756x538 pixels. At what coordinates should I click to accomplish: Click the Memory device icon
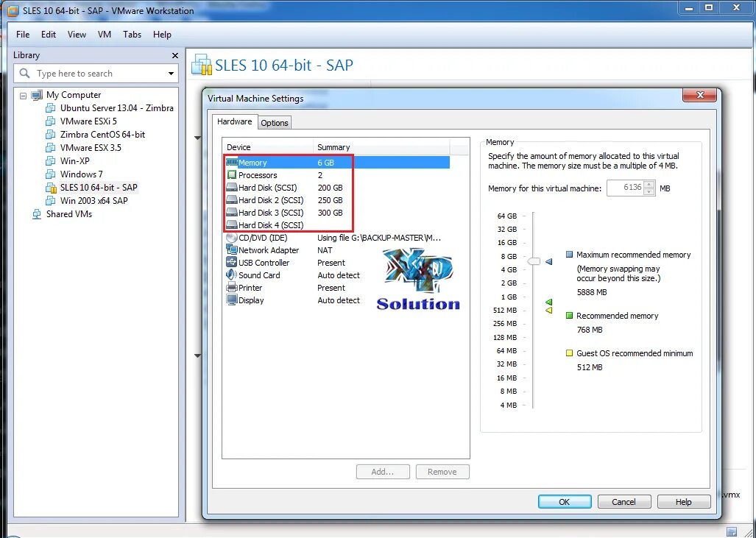coord(232,163)
